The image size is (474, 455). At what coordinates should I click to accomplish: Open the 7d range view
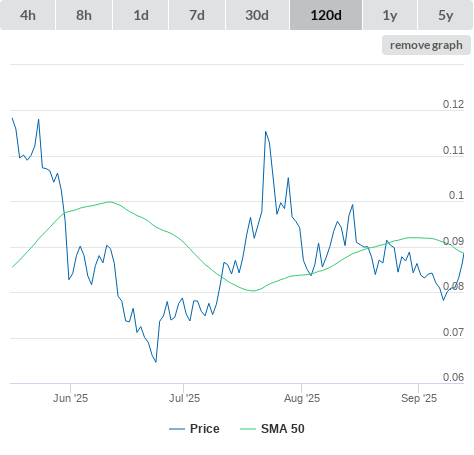197,15
